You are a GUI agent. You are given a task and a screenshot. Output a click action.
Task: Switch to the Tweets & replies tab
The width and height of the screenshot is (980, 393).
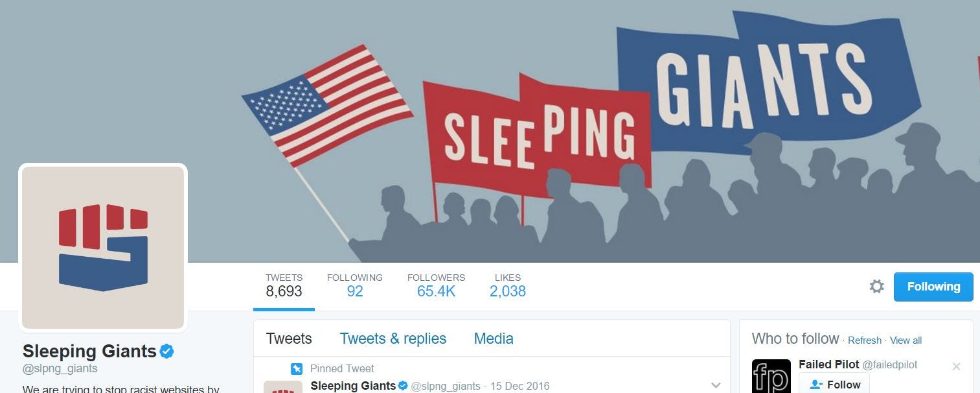pyautogui.click(x=393, y=339)
